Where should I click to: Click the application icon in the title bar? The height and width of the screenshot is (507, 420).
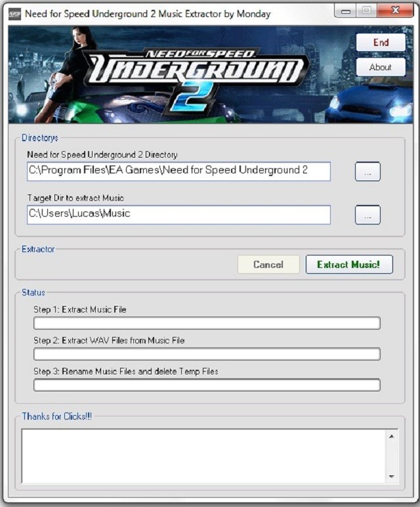click(14, 13)
